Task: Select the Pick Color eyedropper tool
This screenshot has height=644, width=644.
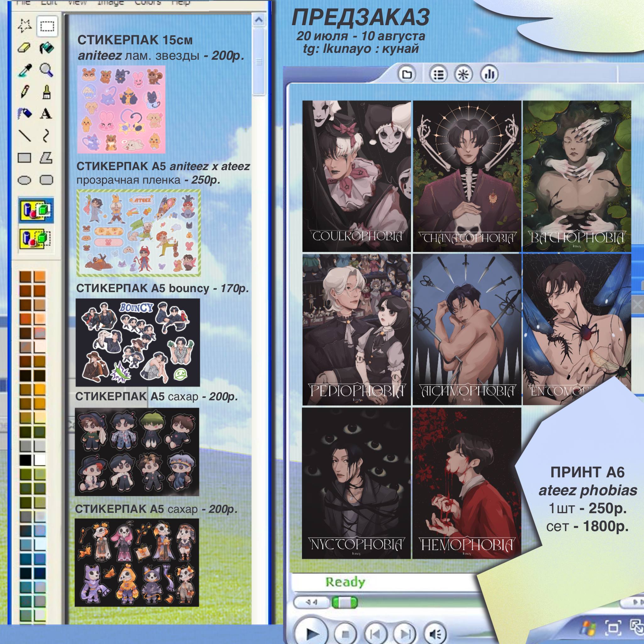Action: coord(25,70)
